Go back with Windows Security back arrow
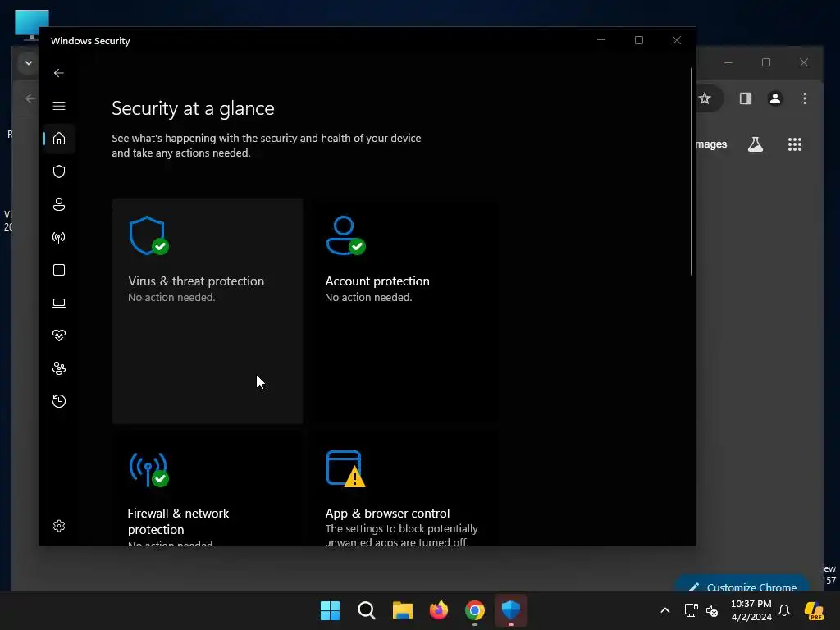Image resolution: width=840 pixels, height=630 pixels. tap(59, 73)
